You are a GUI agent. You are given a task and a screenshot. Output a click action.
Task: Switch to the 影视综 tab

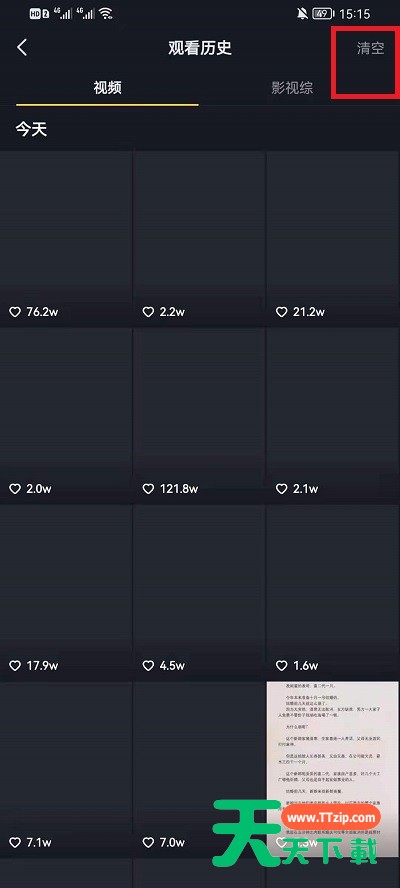click(292, 88)
